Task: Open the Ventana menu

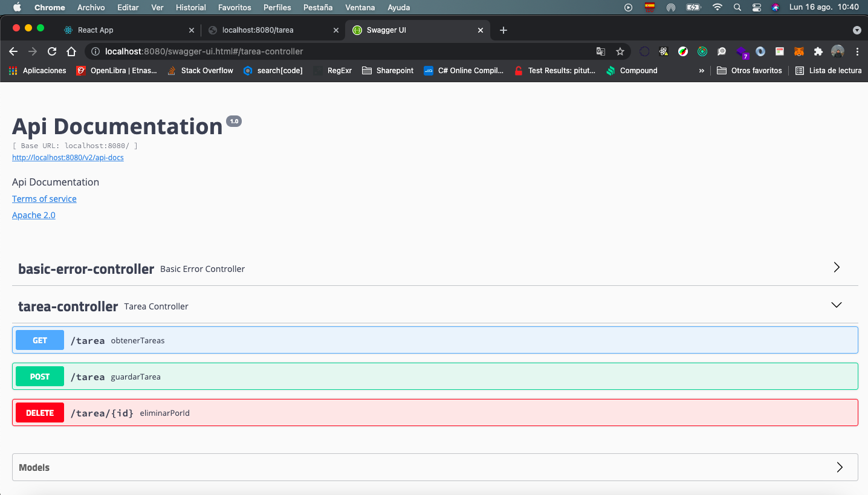Action: click(360, 7)
